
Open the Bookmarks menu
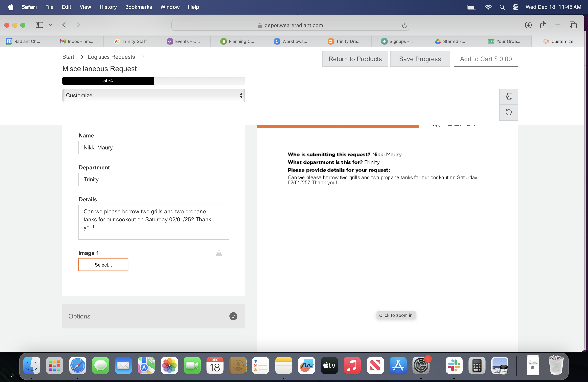138,7
